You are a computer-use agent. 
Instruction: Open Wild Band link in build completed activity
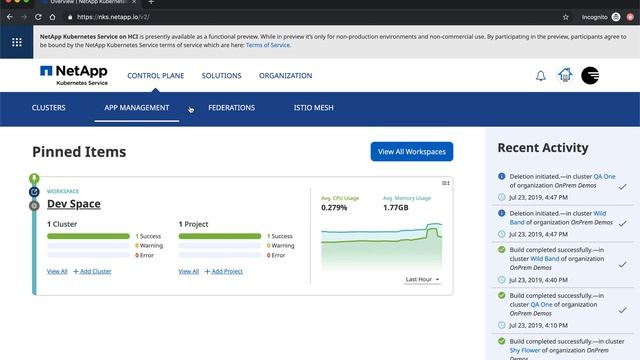[544, 259]
